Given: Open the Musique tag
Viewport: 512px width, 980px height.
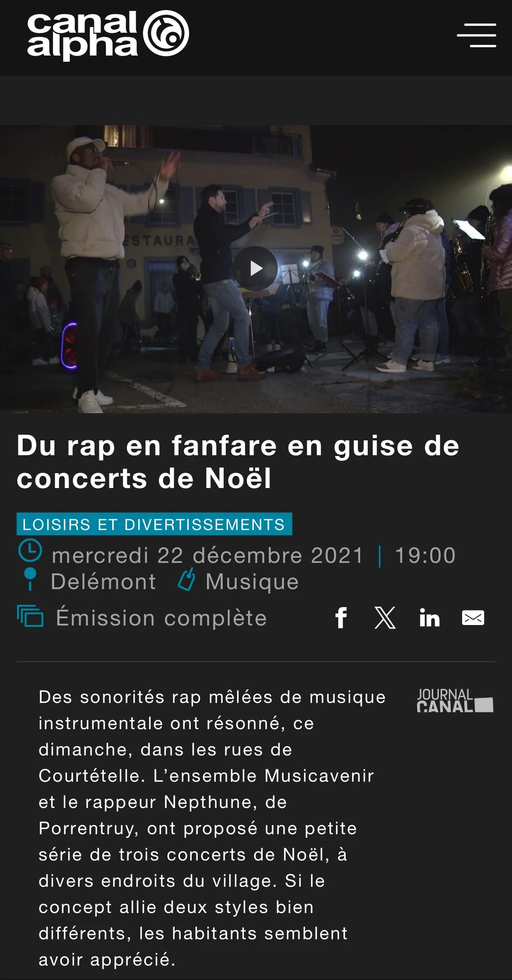Looking at the screenshot, I should click(x=252, y=582).
